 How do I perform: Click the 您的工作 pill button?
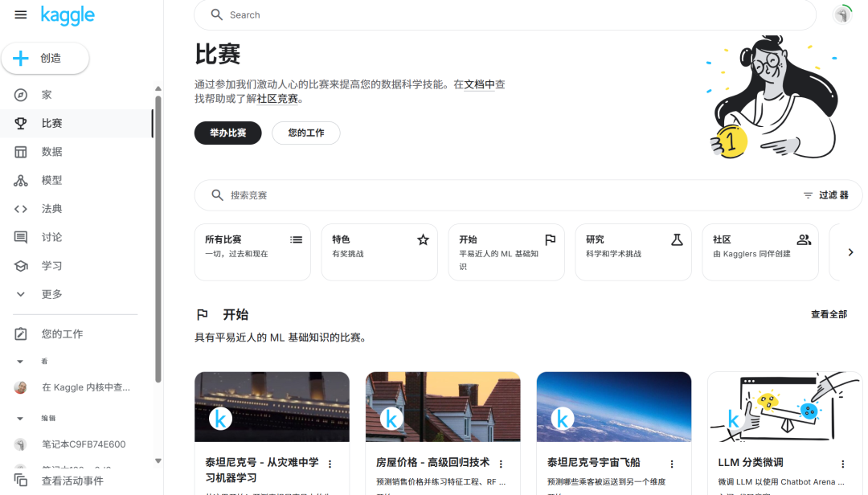coord(306,133)
